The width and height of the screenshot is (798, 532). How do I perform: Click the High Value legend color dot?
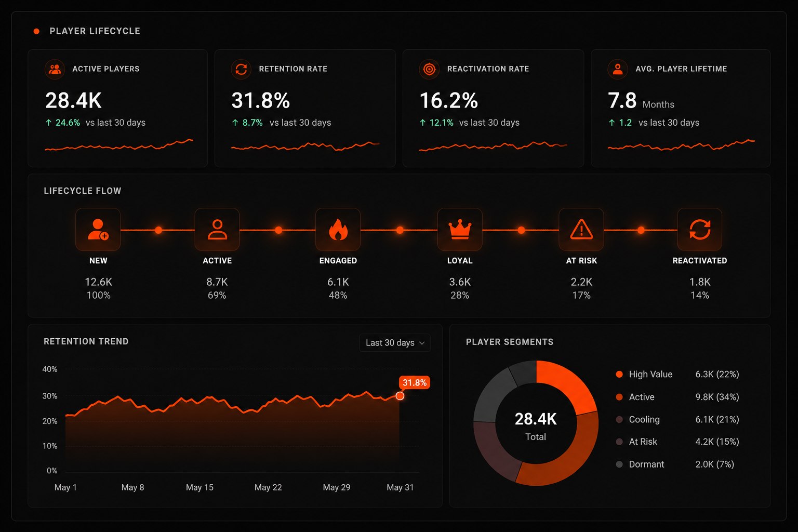(x=619, y=374)
